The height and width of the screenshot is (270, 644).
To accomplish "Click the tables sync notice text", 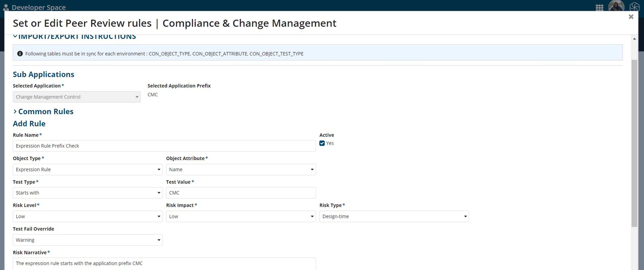I will 164,54.
